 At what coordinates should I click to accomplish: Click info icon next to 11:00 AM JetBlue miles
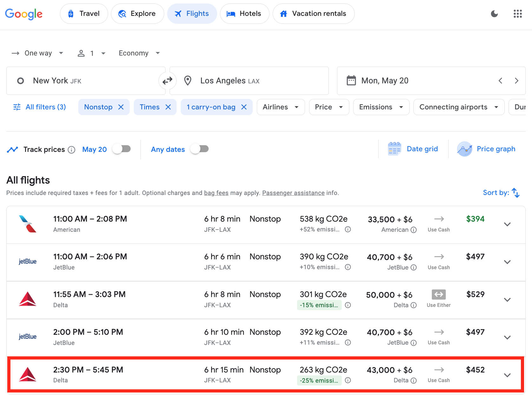coord(414,268)
